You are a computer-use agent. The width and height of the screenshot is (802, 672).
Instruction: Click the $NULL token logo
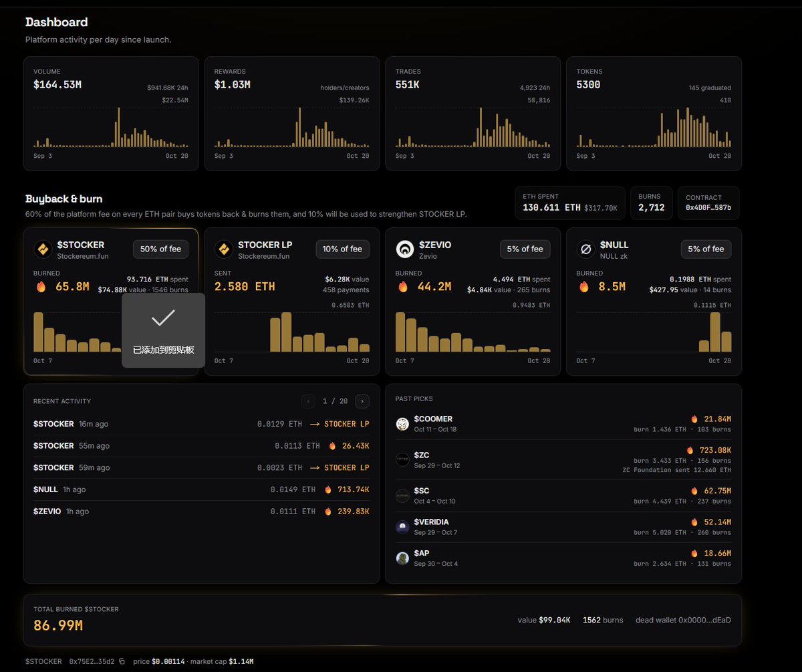585,249
